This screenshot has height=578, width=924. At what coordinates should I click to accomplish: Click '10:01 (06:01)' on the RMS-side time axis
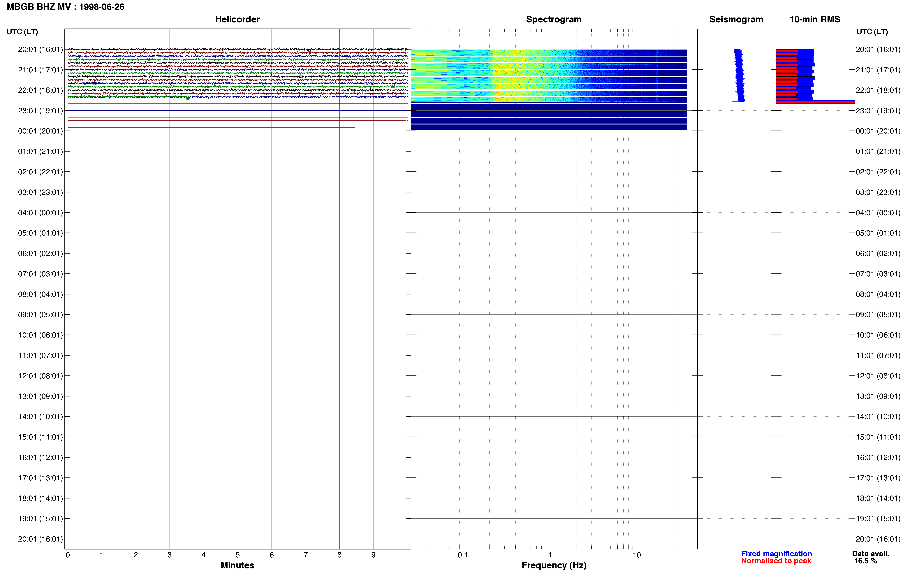click(x=878, y=335)
